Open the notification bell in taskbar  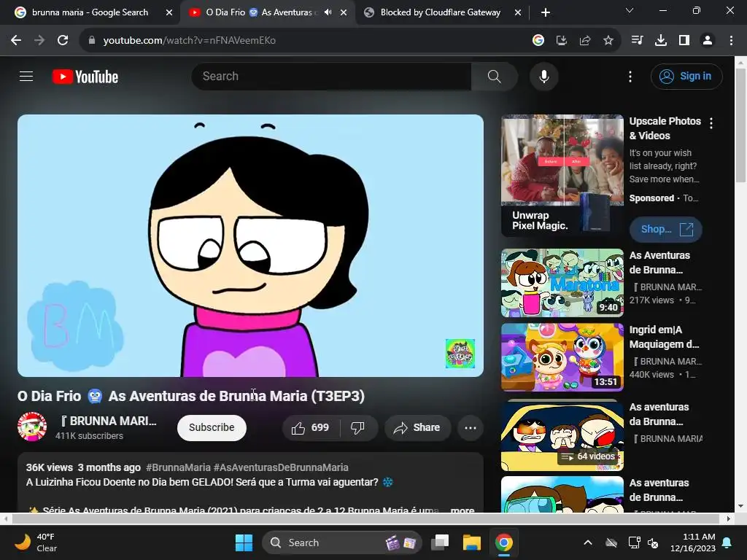727,542
